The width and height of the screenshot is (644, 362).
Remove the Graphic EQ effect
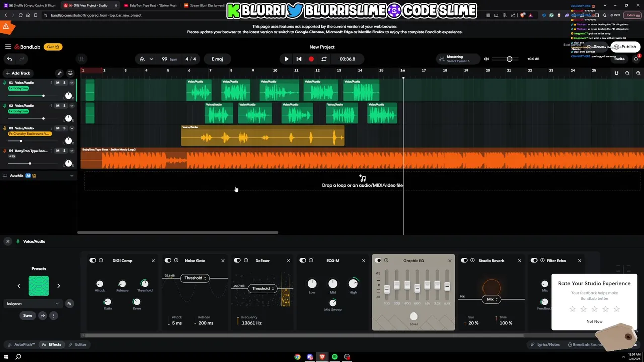click(450, 260)
